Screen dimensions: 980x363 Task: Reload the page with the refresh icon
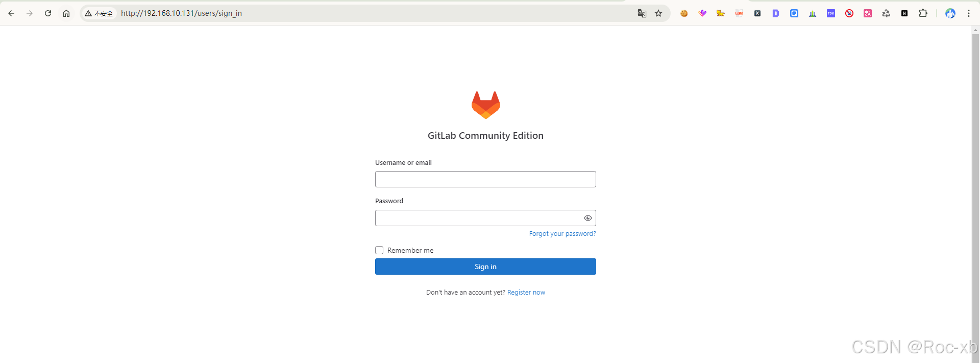click(x=48, y=13)
